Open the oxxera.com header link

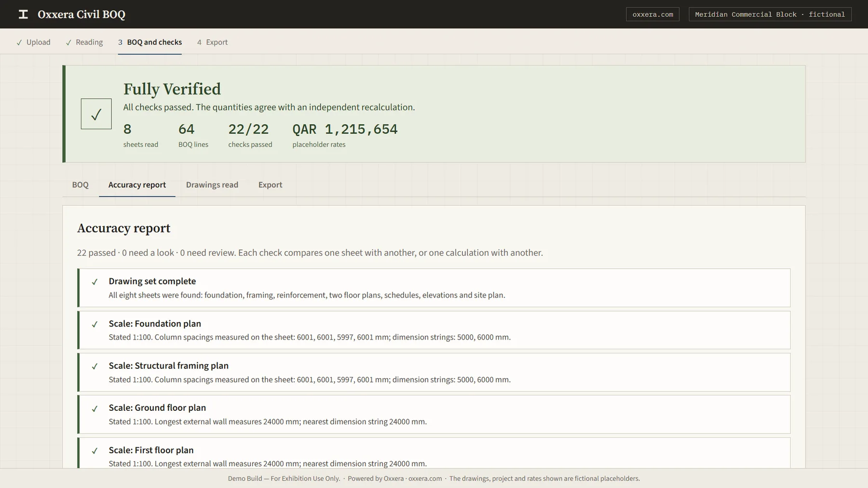652,14
